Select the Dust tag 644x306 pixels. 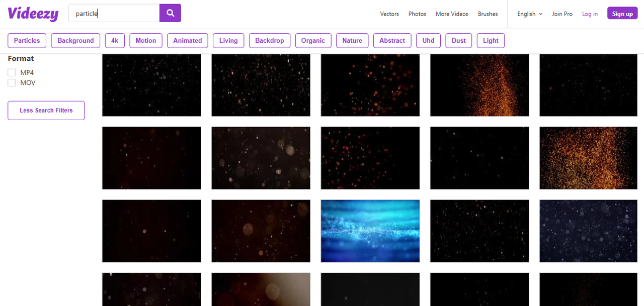tap(459, 41)
